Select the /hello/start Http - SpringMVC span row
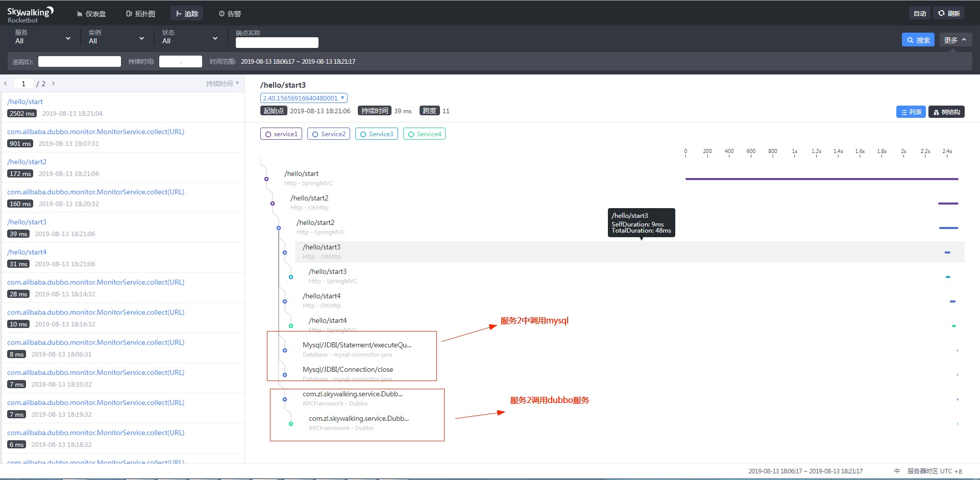The image size is (980, 480). (621, 179)
